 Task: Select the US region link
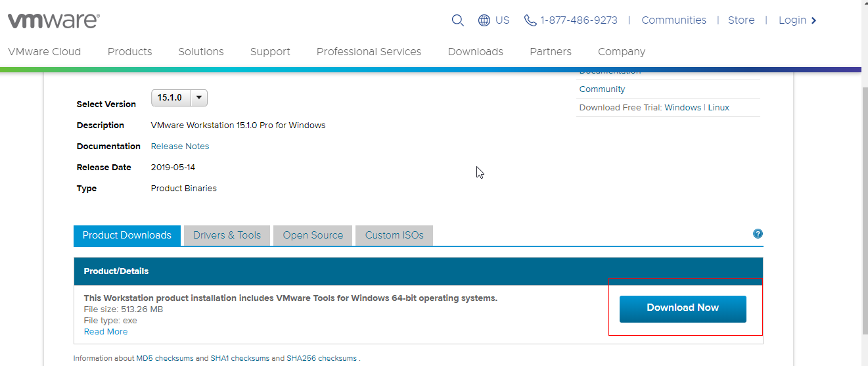coord(503,20)
